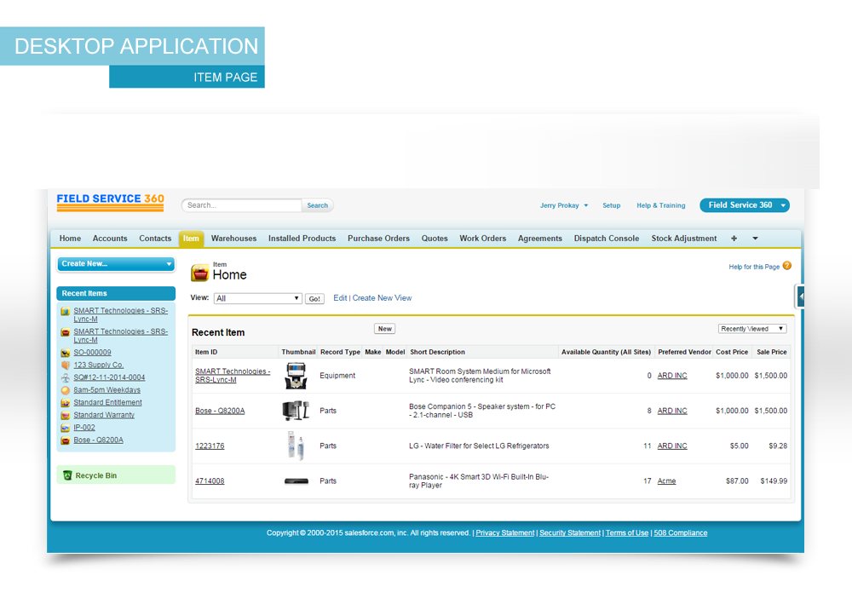Open the Create New dropdown
The height and width of the screenshot is (616, 852).
(115, 264)
